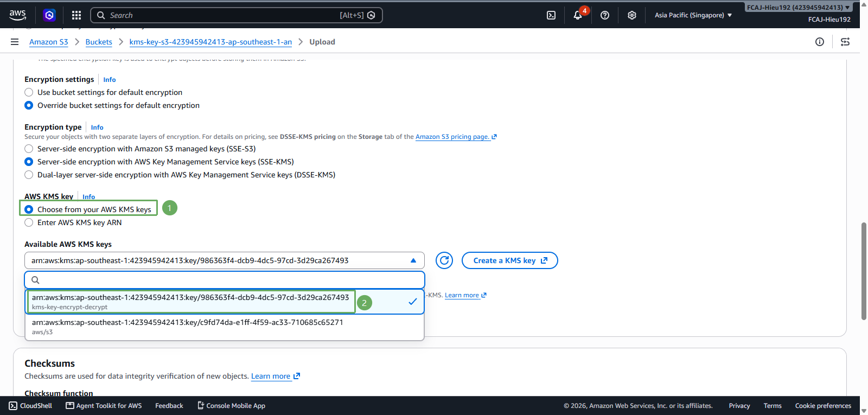This screenshot has height=415, width=868.
Task: Open the page preferences icon beside the info icon
Action: coord(845,42)
